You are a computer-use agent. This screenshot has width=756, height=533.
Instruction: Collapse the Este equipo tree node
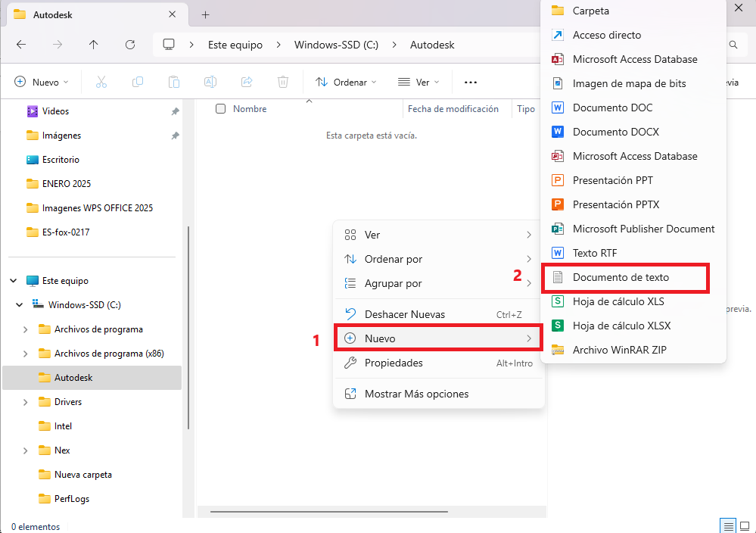14,281
